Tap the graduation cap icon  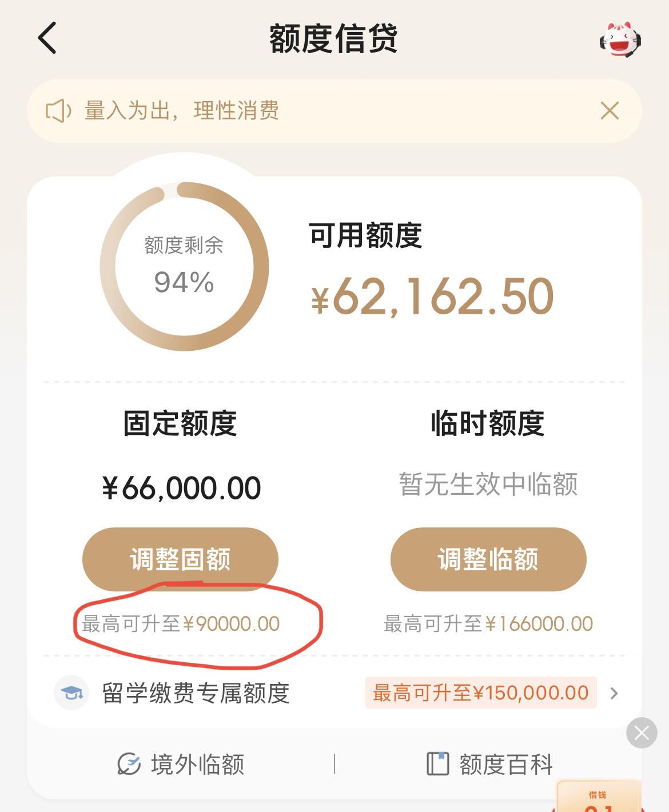pos(71,693)
